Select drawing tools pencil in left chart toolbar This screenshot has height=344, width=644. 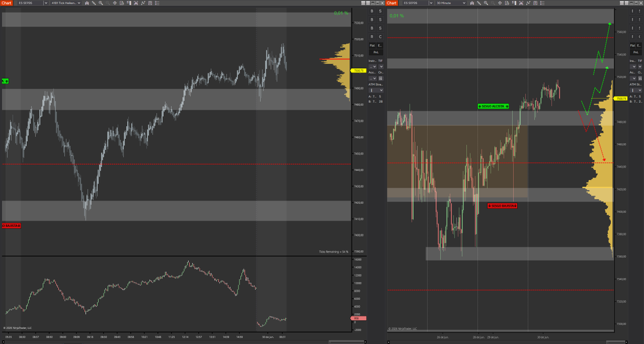pos(94,3)
